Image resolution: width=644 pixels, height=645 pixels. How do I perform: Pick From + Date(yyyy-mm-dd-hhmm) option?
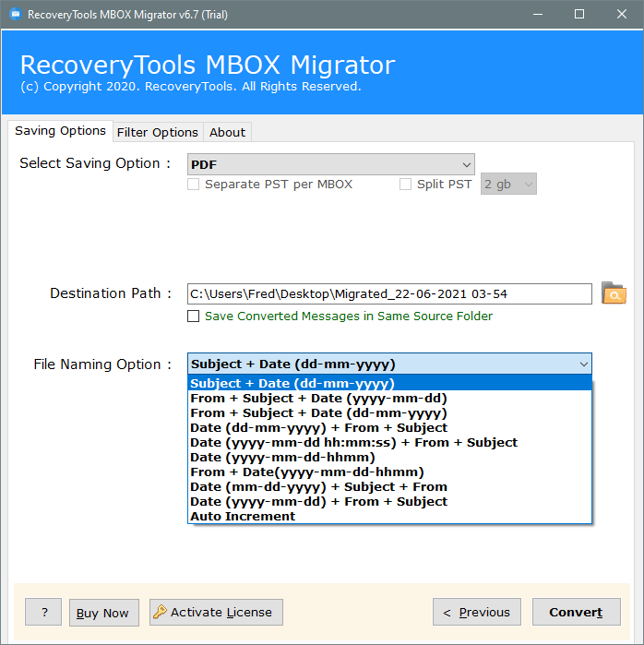point(389,472)
